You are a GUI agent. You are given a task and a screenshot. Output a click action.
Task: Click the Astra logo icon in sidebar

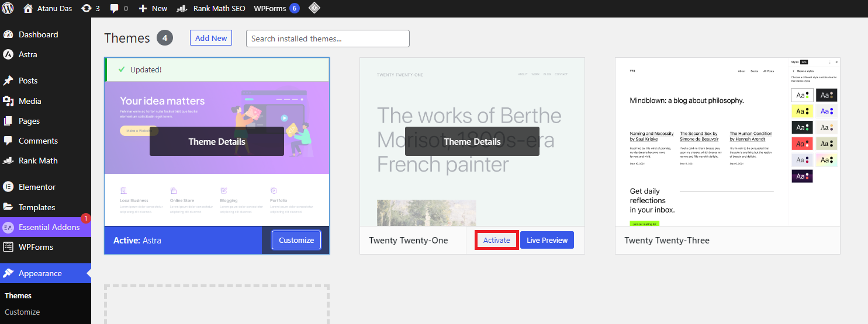coord(8,54)
